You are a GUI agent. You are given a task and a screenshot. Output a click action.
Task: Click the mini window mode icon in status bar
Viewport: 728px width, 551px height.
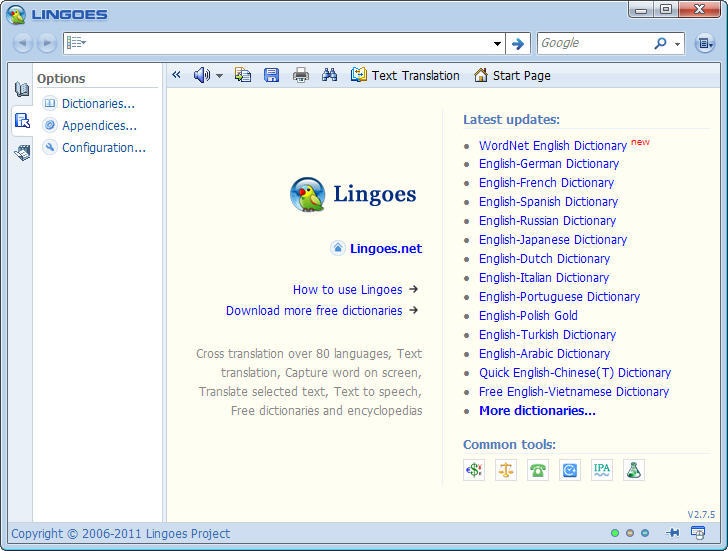click(x=698, y=533)
